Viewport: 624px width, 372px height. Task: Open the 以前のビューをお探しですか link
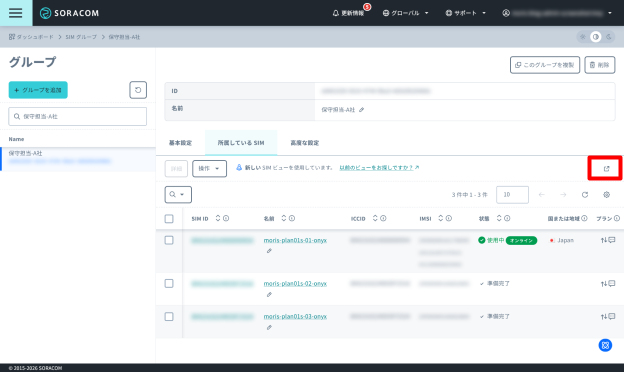379,167
